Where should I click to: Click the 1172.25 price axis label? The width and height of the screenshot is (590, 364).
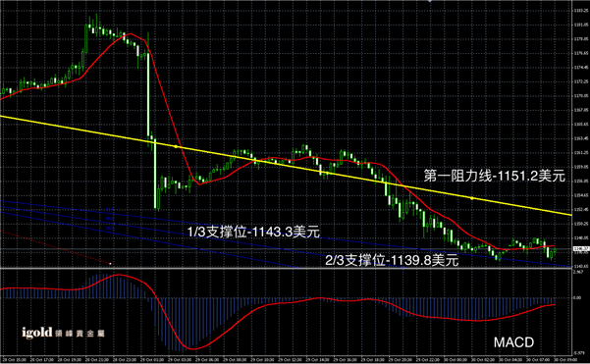(x=581, y=81)
